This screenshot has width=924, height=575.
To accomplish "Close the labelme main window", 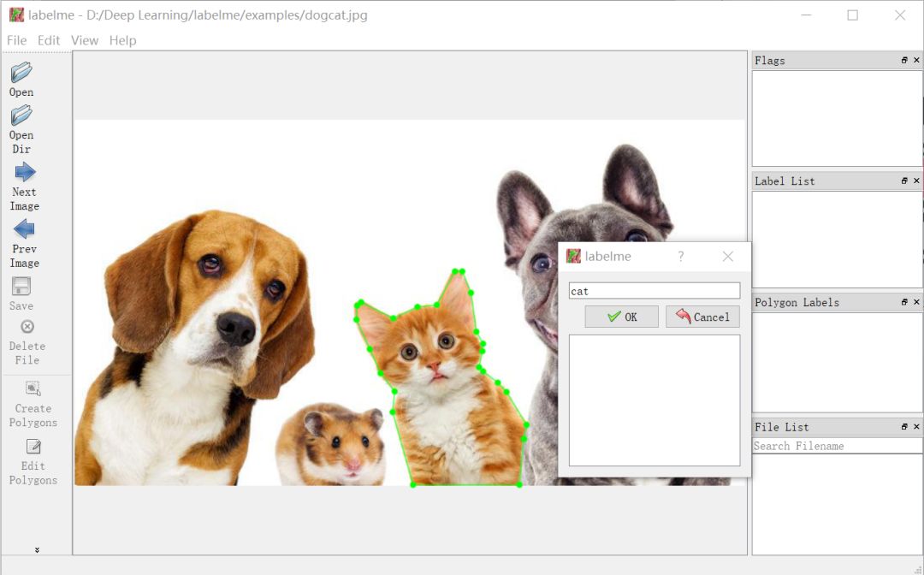I will pos(900,15).
